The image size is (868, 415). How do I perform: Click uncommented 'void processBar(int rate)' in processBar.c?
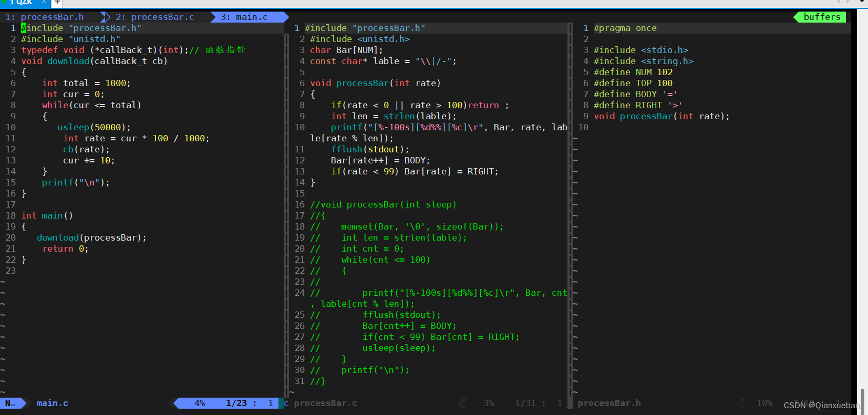click(376, 83)
